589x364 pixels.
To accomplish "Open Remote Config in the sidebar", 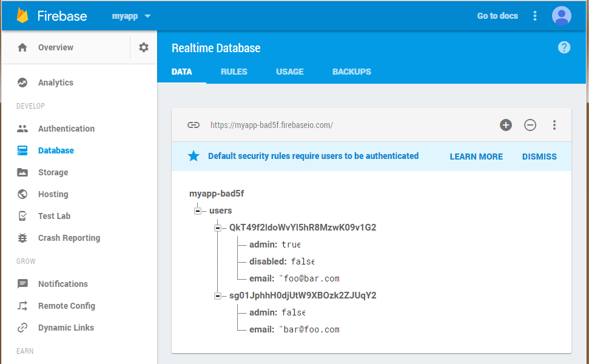I will click(x=67, y=306).
